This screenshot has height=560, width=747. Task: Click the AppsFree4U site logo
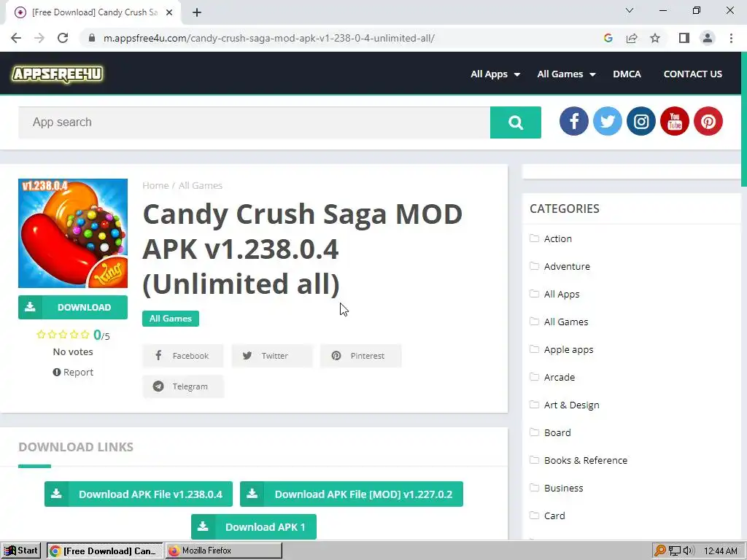pos(57,74)
